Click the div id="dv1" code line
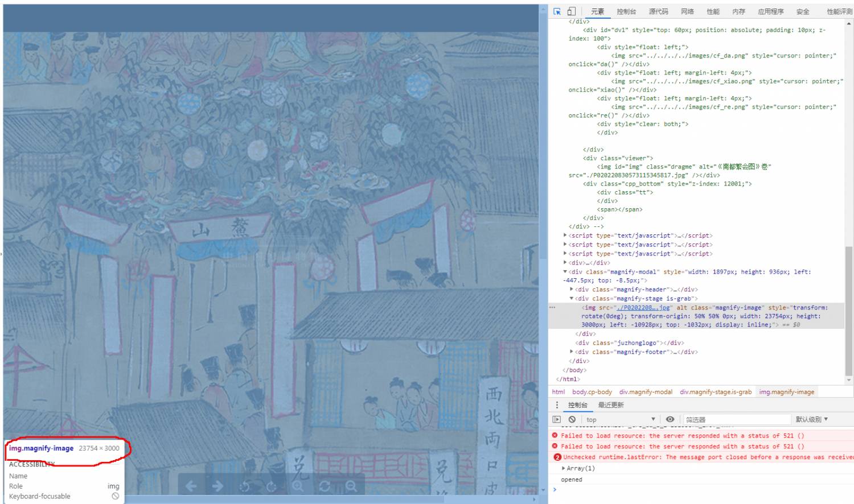 [697, 34]
